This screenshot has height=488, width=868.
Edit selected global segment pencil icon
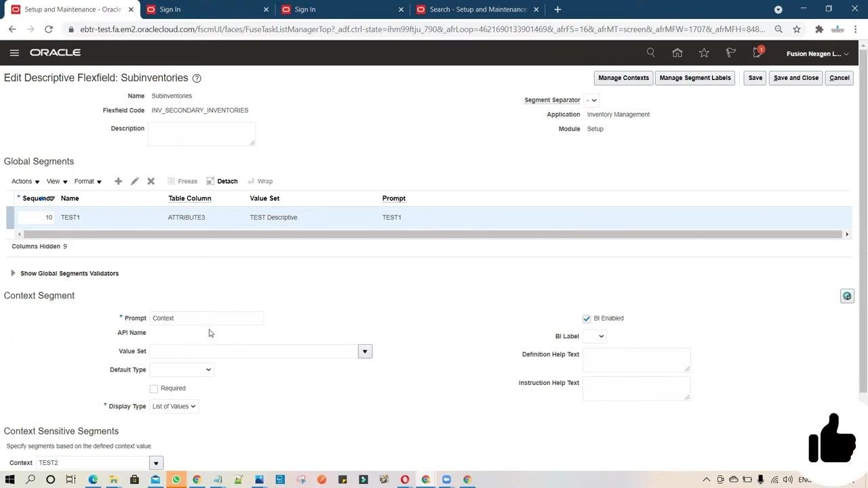pos(134,181)
